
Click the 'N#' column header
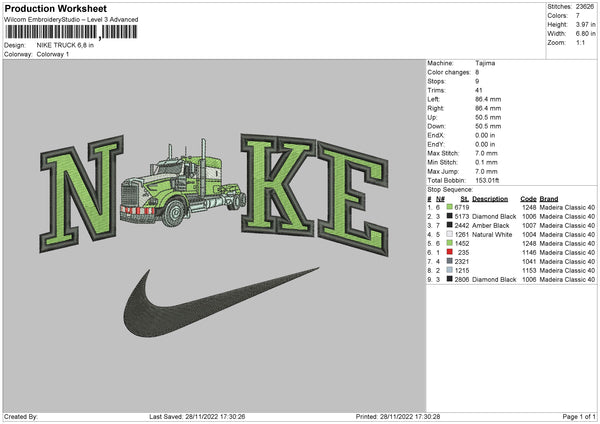pos(440,199)
